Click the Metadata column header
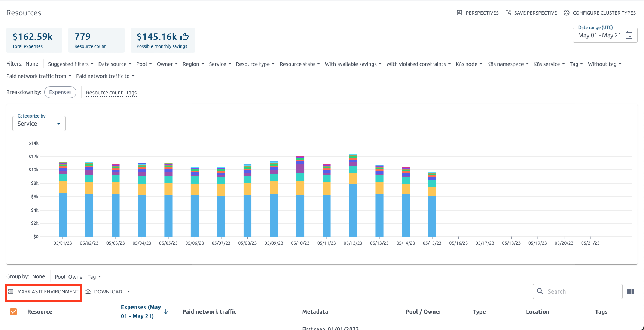The width and height of the screenshot is (644, 330). (x=315, y=312)
